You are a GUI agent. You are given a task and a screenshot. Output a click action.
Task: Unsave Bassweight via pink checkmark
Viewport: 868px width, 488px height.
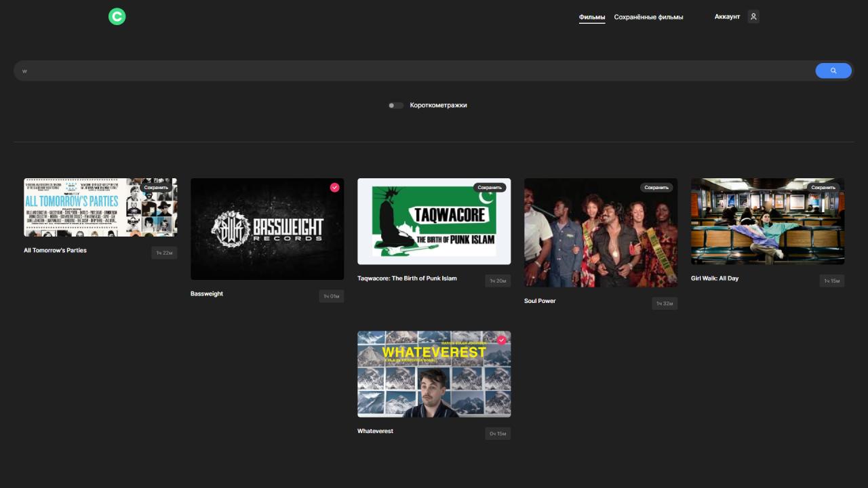335,187
